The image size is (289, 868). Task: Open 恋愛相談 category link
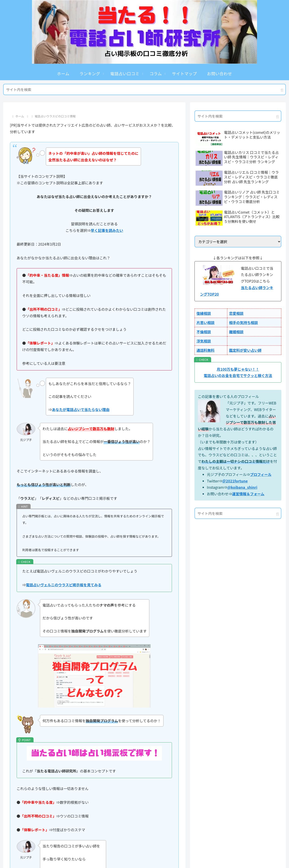coord(236,313)
